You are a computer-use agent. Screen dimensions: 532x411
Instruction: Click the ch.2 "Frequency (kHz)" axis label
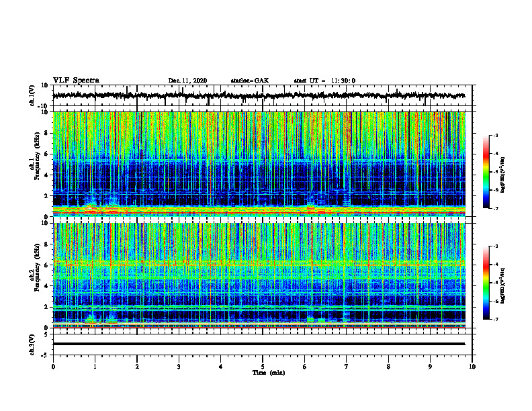(37, 267)
